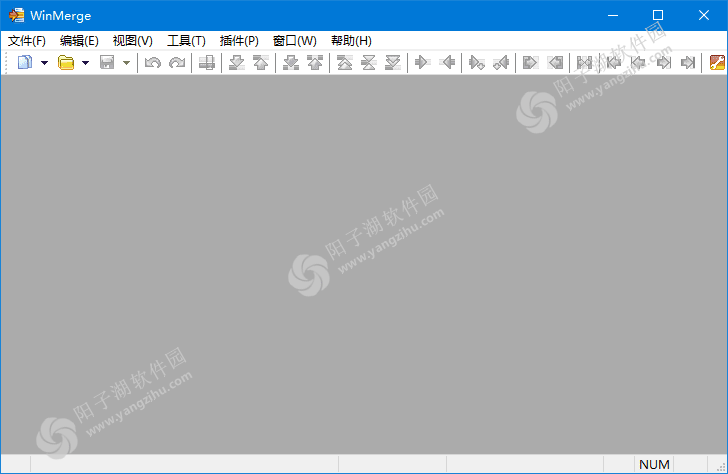Image resolution: width=728 pixels, height=474 pixels.
Task: Open the 窗口(W) menu
Action: [295, 41]
